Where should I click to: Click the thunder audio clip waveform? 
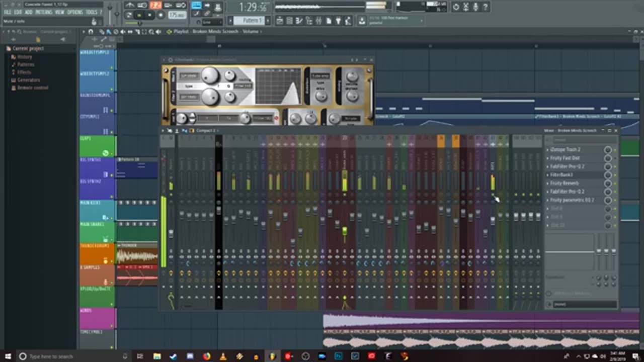(137, 256)
